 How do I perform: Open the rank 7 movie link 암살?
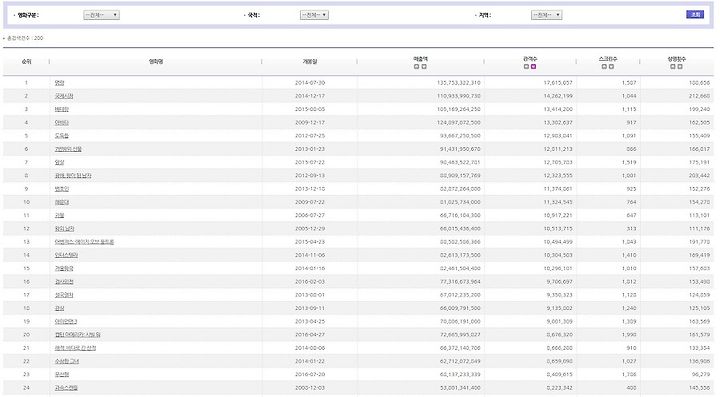tap(59, 162)
